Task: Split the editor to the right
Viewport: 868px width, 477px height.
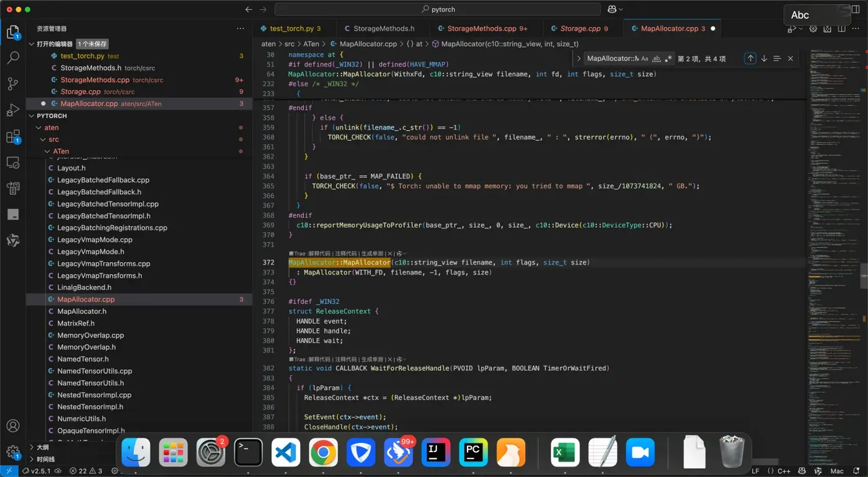Action: tap(841, 29)
